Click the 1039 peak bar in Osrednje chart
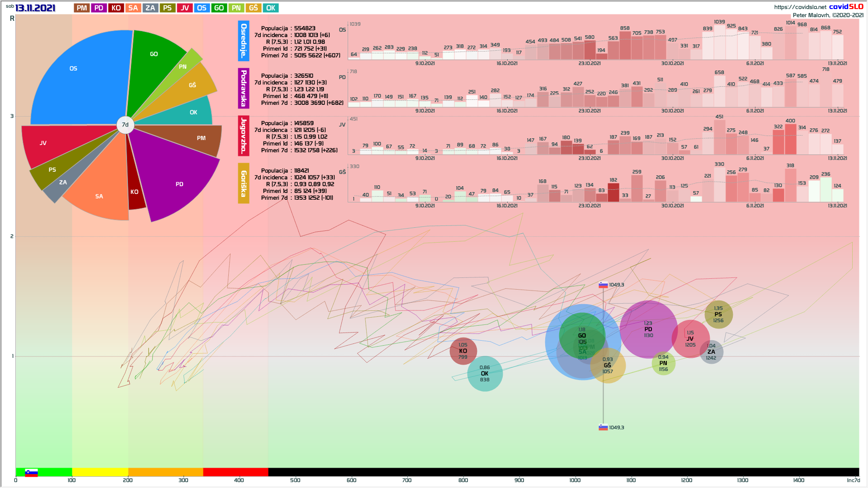This screenshot has height=488, width=868. click(720, 43)
